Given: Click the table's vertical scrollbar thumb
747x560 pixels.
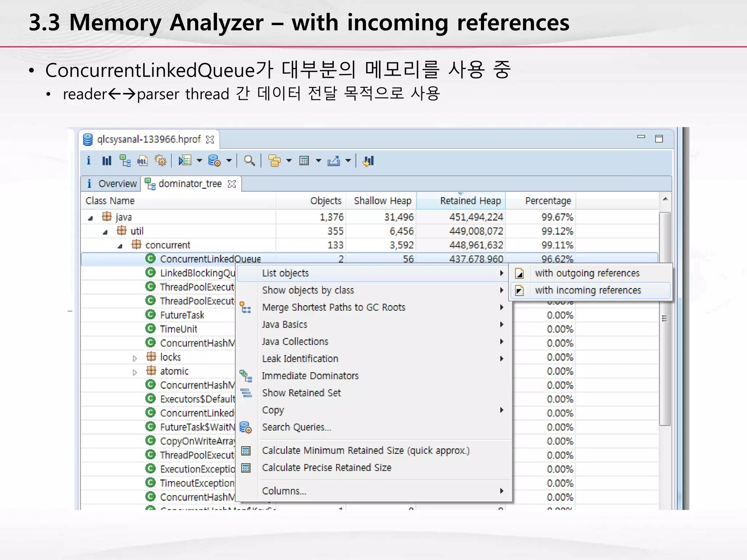Looking at the screenshot, I should tap(665, 319).
